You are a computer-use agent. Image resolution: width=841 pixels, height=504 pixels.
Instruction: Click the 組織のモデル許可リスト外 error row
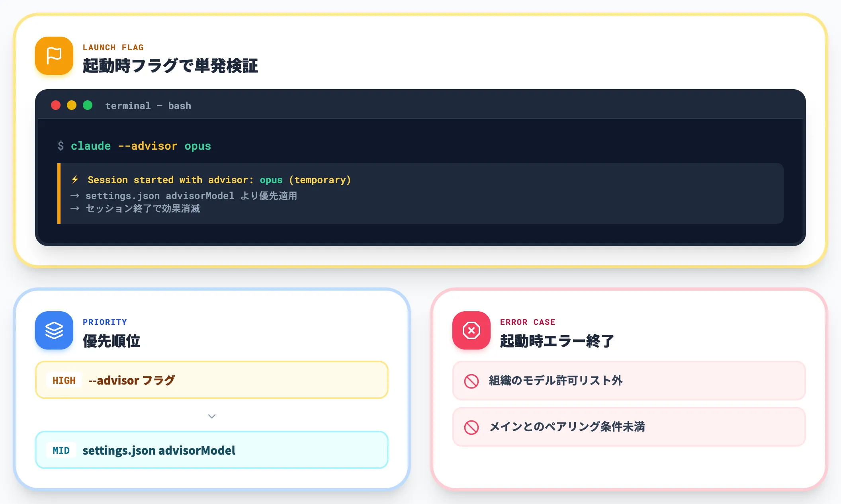click(x=629, y=381)
